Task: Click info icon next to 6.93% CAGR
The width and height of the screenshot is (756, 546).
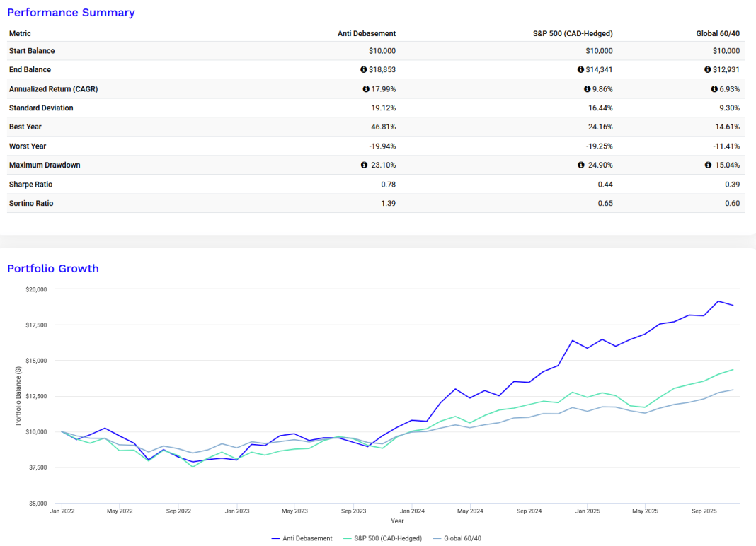Action: click(714, 89)
